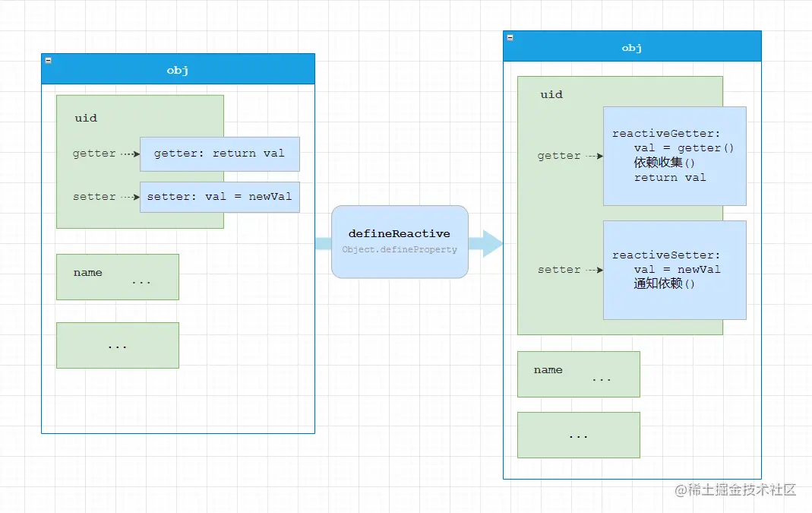Viewport: 812px width, 513px height.
Task: Click the collapse minus icon on right obj container
Action: point(511,36)
